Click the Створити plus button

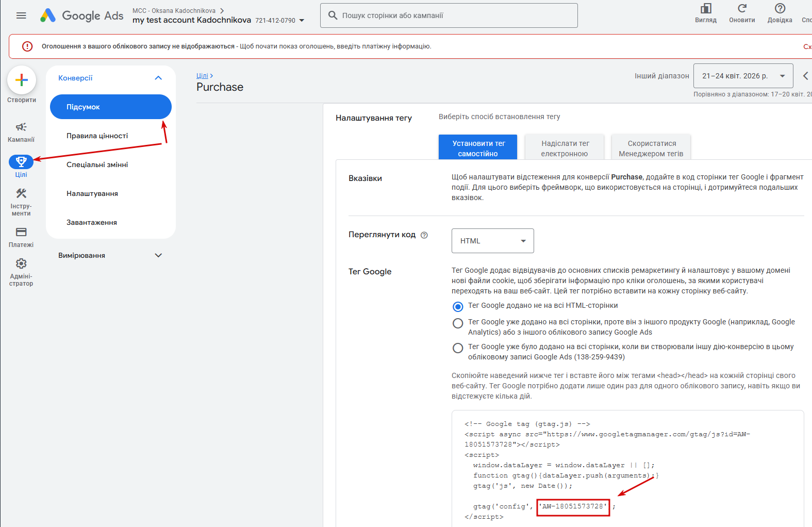(22, 80)
